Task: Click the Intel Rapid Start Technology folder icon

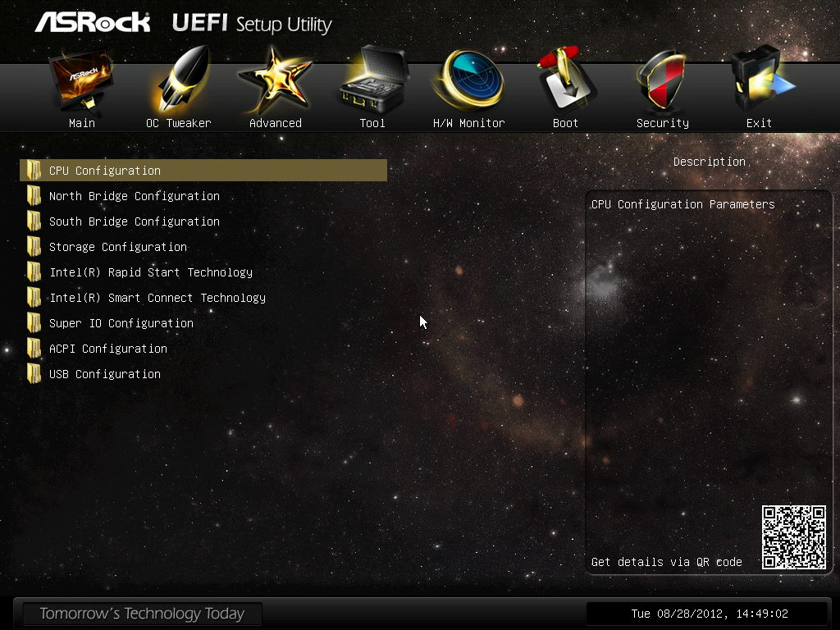Action: pos(34,272)
